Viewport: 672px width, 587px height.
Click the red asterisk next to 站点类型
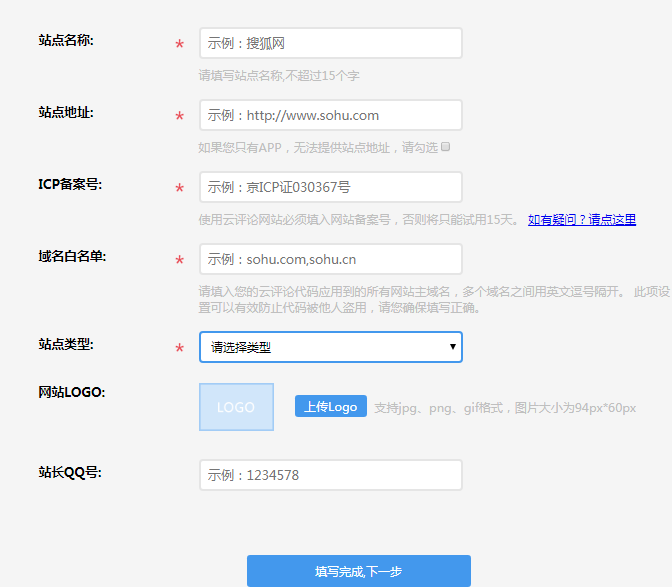coord(179,349)
